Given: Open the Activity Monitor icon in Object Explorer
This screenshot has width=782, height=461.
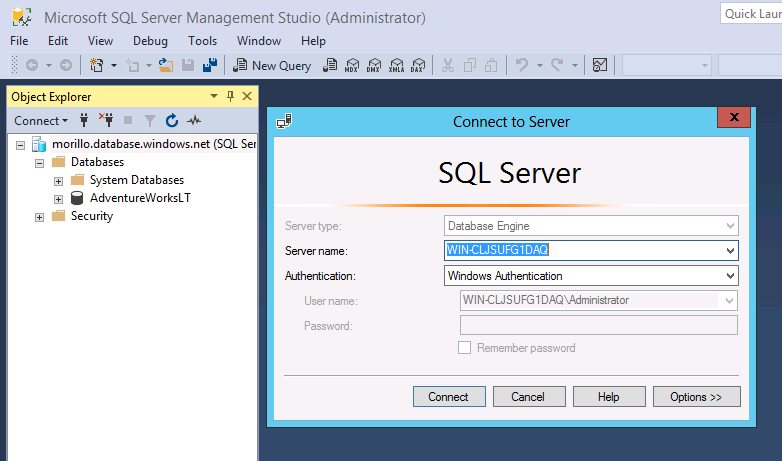Looking at the screenshot, I should 194,121.
